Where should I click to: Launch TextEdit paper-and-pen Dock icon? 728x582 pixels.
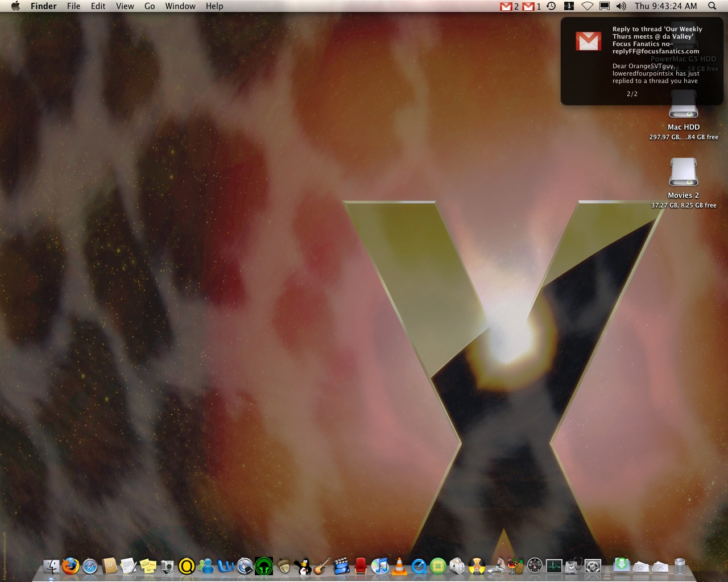(129, 566)
